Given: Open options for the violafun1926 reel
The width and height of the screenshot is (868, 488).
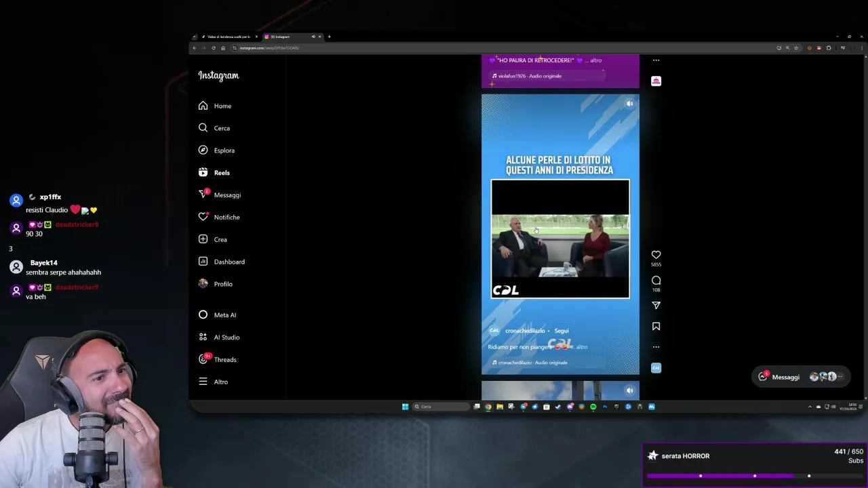Looking at the screenshot, I should 656,60.
